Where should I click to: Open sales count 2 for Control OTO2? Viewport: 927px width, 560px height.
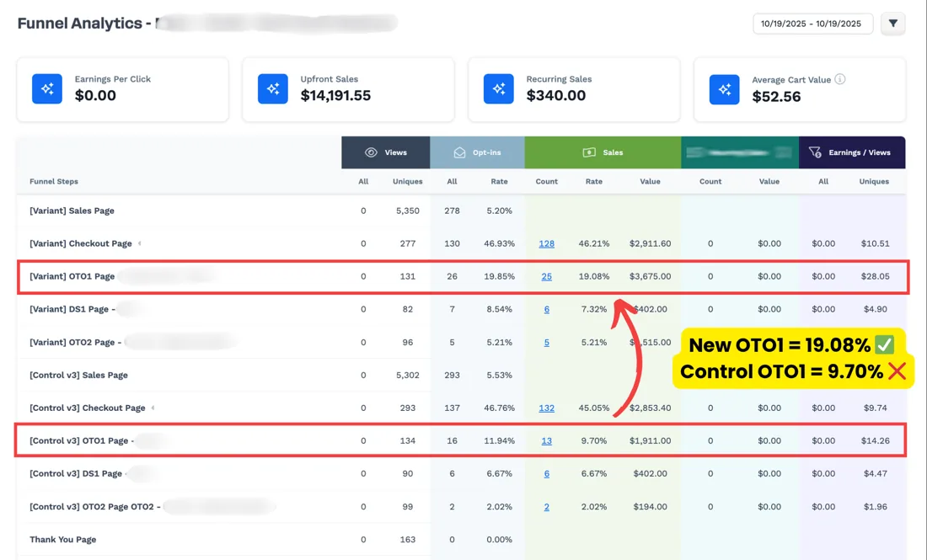pos(546,507)
